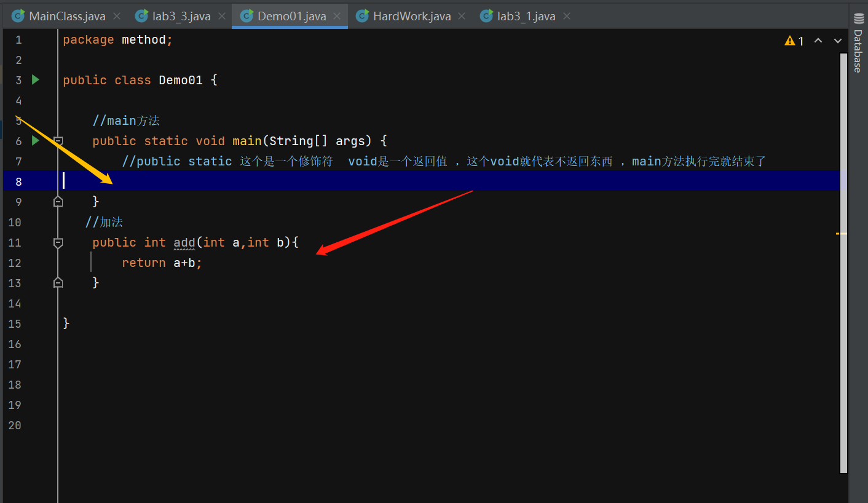
Task: Go to next highlighted error arrow
Action: [837, 41]
